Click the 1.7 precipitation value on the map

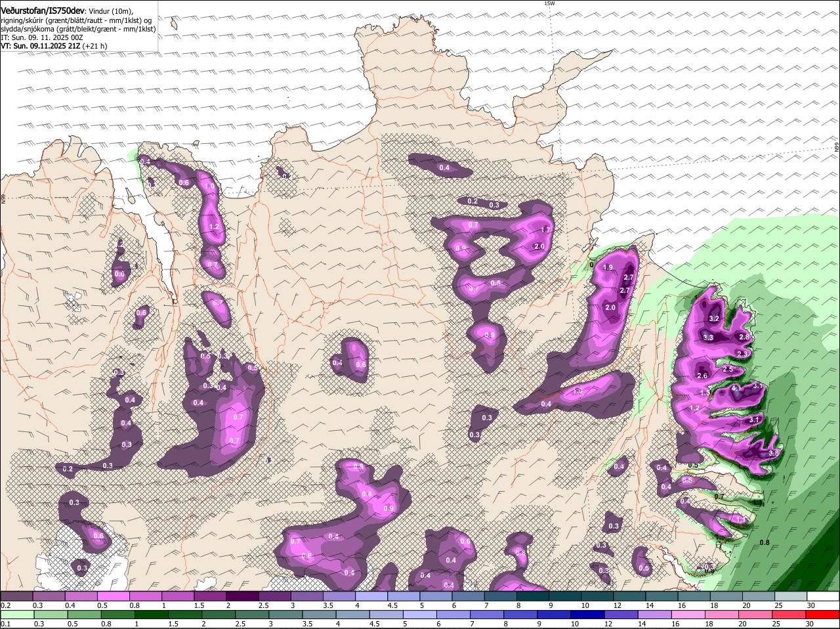tap(545, 230)
